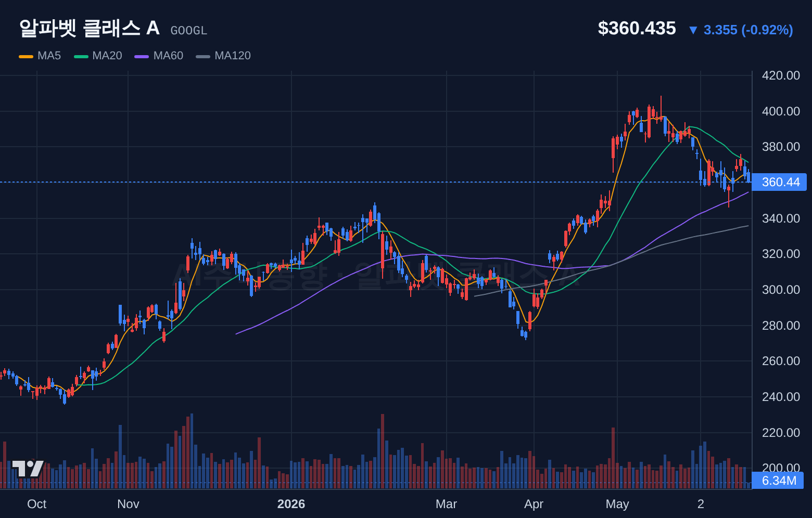
Task: Click the MA60 legend label
Action: (x=168, y=56)
